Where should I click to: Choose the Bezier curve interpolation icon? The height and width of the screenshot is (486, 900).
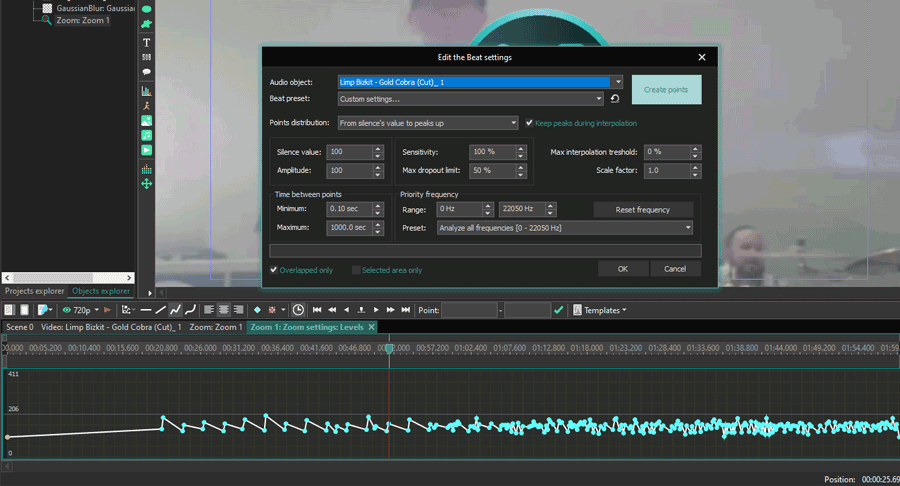click(x=191, y=310)
